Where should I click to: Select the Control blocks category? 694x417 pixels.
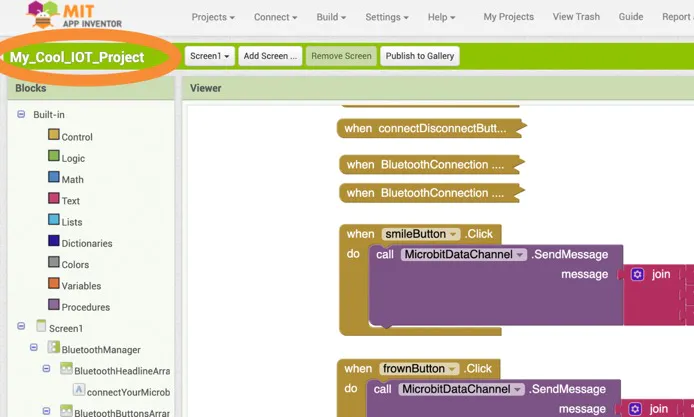point(70,136)
